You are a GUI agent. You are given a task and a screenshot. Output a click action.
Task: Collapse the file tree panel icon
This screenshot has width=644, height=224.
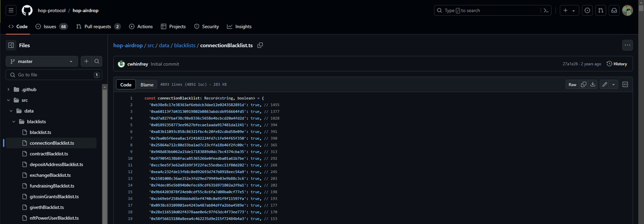point(11,45)
